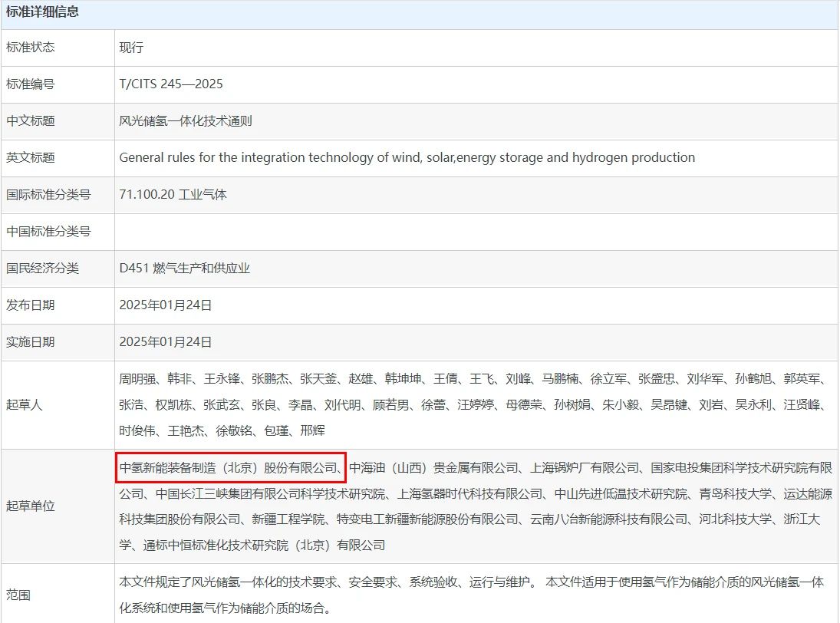Click the D451 燃气生产和供应业 value

(184, 269)
